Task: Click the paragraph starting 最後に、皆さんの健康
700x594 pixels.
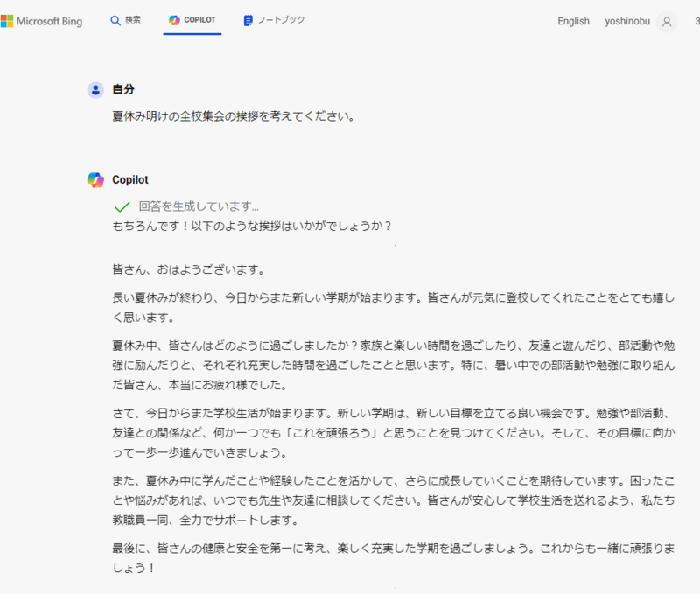Action: [x=393, y=558]
